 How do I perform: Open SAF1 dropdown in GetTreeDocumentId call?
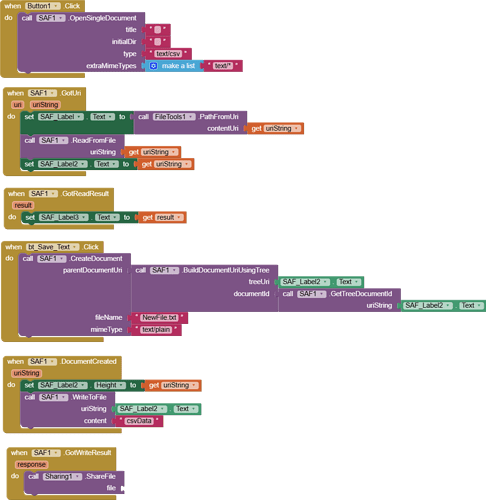coord(311,294)
